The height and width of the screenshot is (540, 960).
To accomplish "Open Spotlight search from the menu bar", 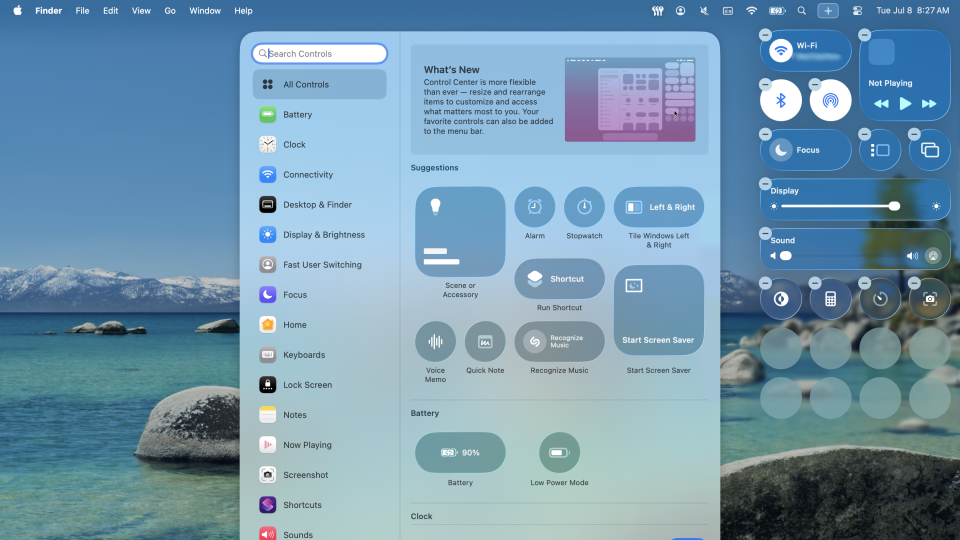I will [801, 10].
